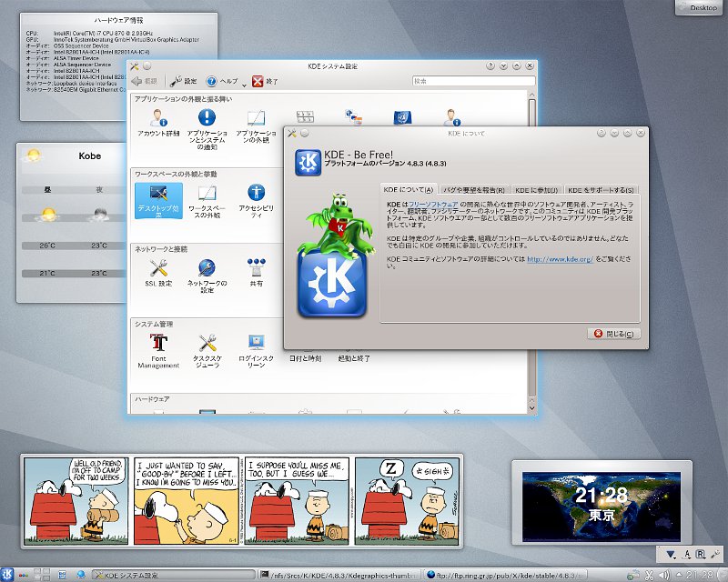Click the wrench icon on the clock widget handle
This screenshot has height=582, width=728.
[715, 554]
